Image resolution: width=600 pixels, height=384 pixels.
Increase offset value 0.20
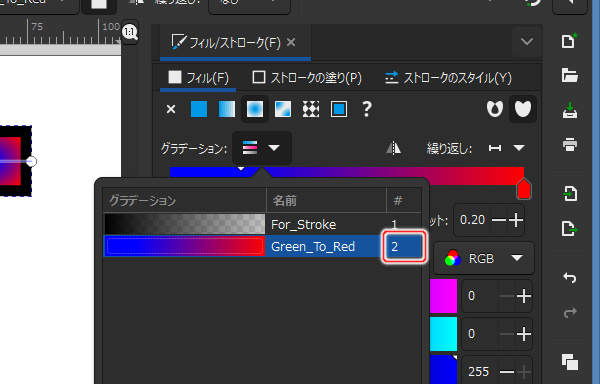click(x=516, y=220)
